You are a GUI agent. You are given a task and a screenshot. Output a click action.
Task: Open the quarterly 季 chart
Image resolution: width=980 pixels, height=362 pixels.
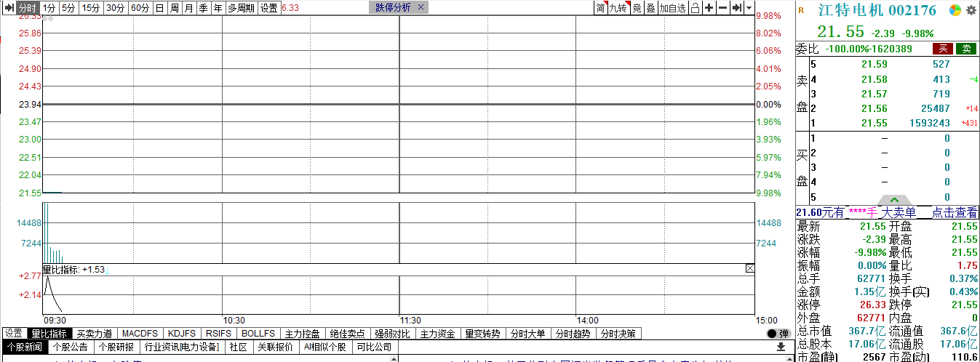pyautogui.click(x=203, y=8)
